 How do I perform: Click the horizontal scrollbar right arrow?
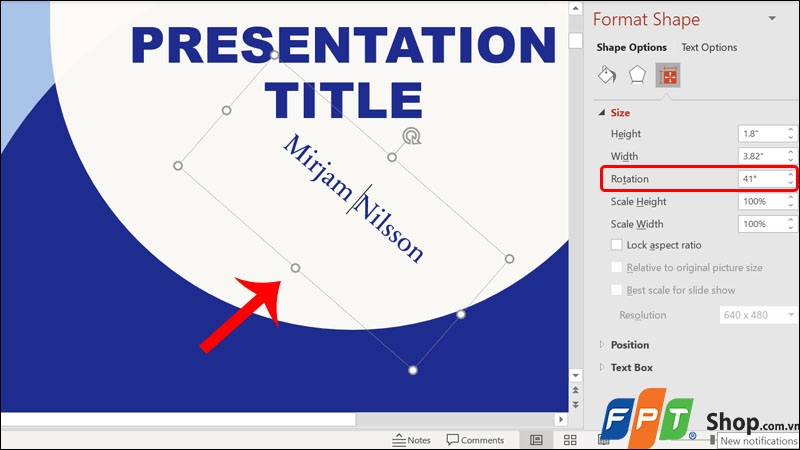click(x=561, y=419)
